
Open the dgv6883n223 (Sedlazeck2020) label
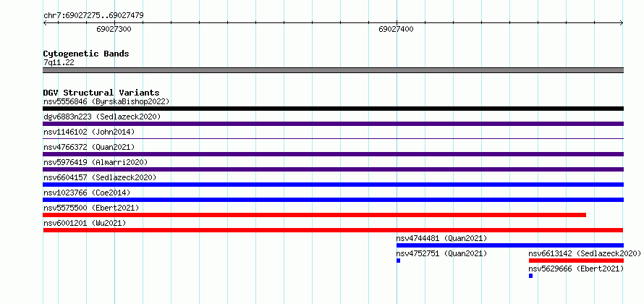(x=102, y=117)
